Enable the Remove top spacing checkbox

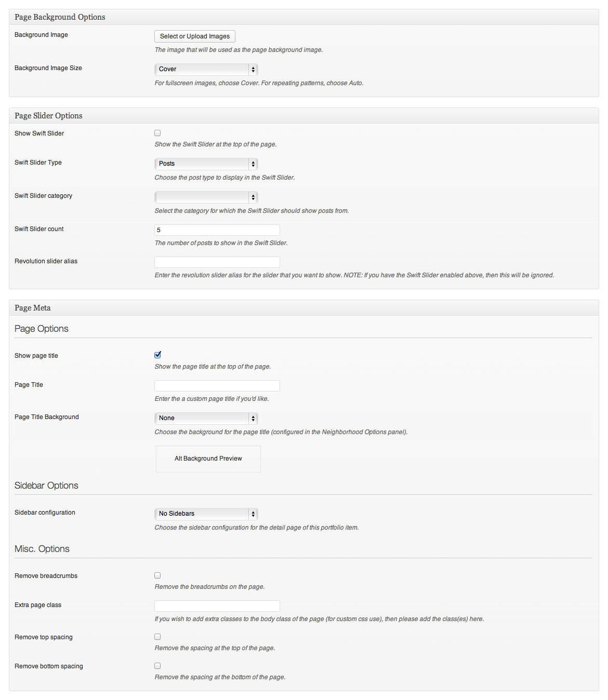157,637
